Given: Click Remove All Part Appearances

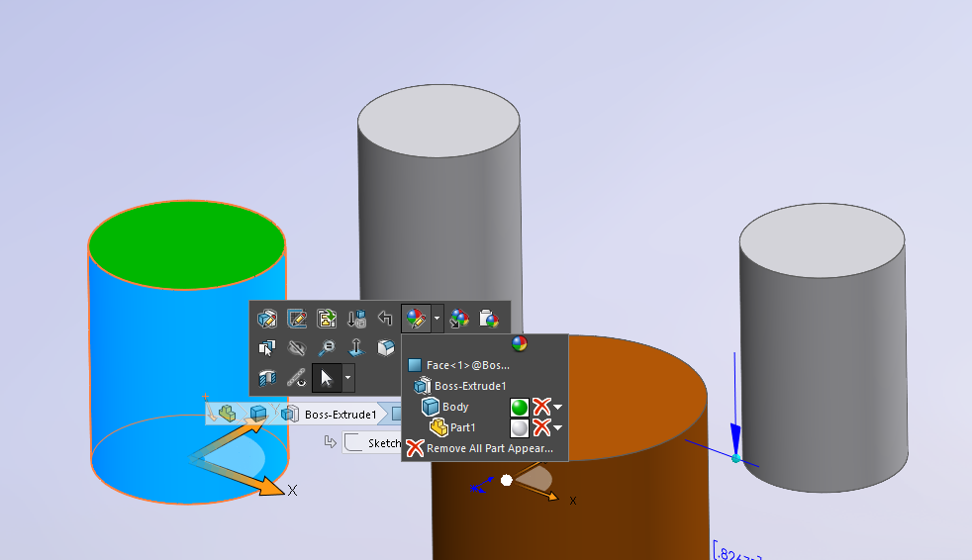Looking at the screenshot, I should [x=489, y=448].
